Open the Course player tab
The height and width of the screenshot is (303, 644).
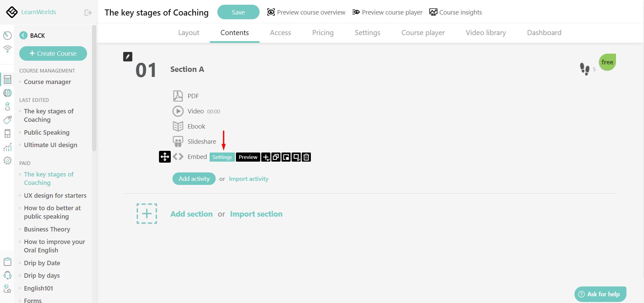[423, 33]
